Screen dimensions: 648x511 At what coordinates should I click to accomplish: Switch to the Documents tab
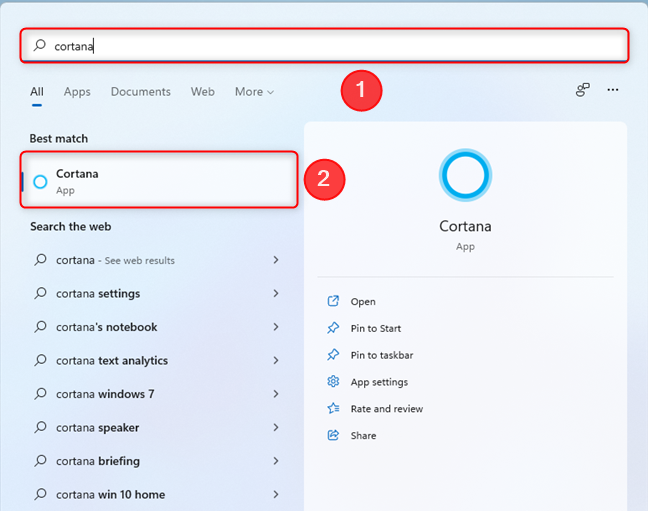(x=141, y=92)
